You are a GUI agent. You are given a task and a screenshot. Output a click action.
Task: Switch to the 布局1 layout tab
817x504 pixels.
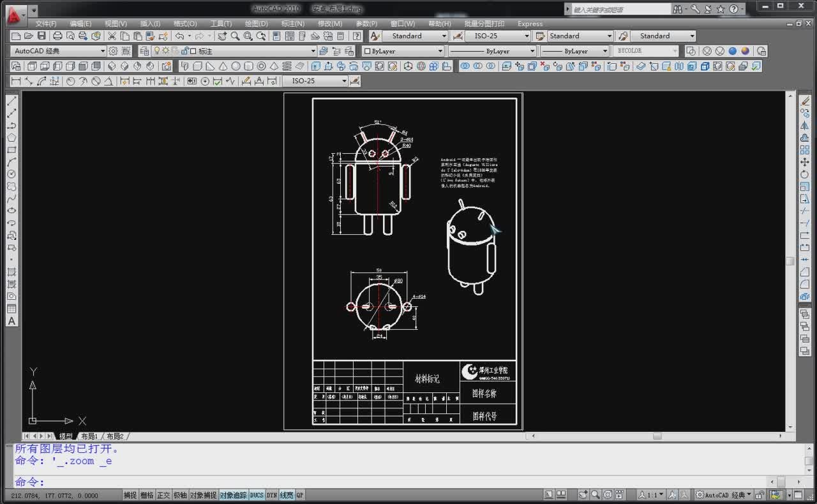(x=89, y=436)
